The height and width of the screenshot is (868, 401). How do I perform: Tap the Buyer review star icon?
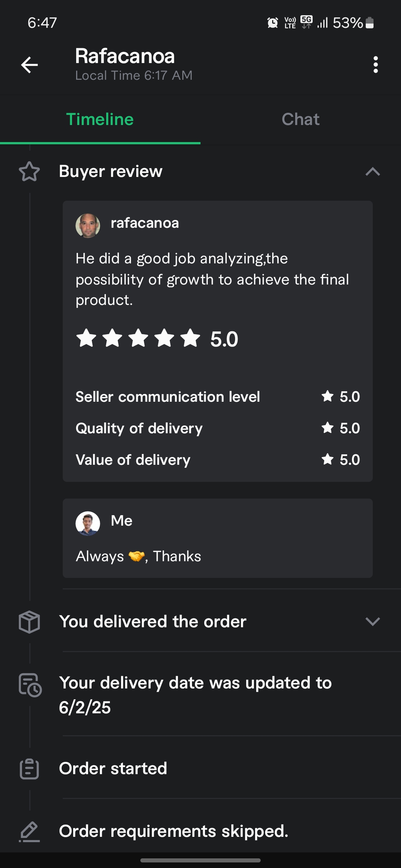click(x=29, y=172)
